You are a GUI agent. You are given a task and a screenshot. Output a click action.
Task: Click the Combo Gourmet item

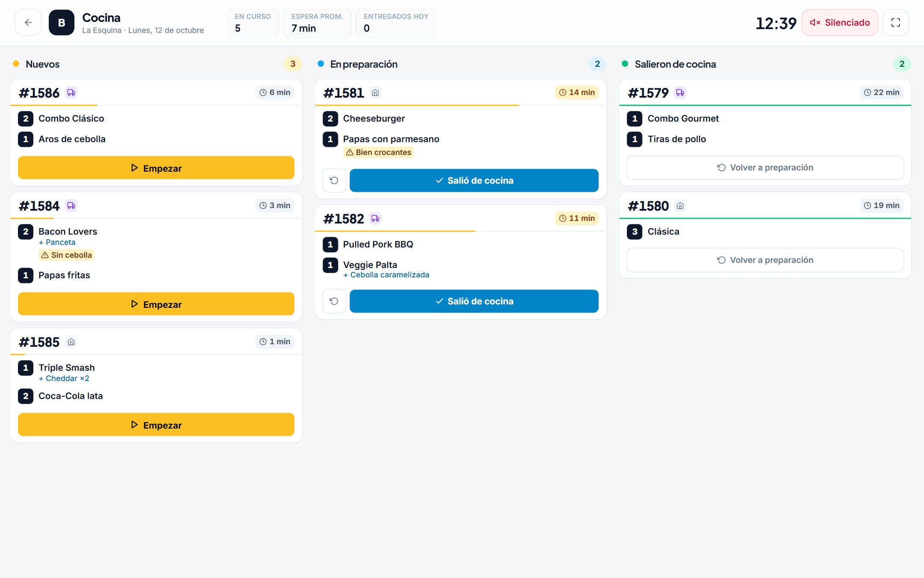(x=683, y=119)
